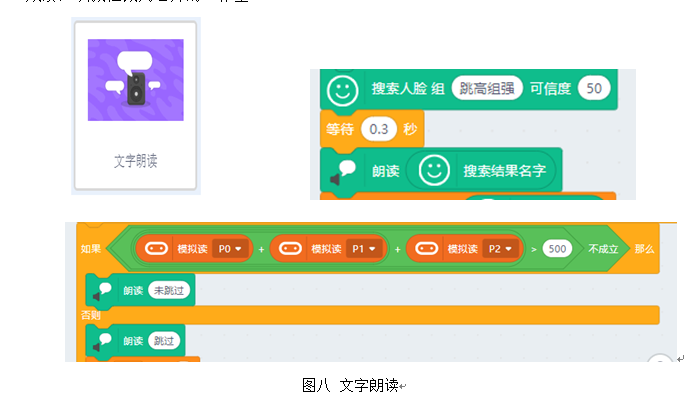Click the 那么 label
Screen dimensions: 695x394
(x=644, y=249)
